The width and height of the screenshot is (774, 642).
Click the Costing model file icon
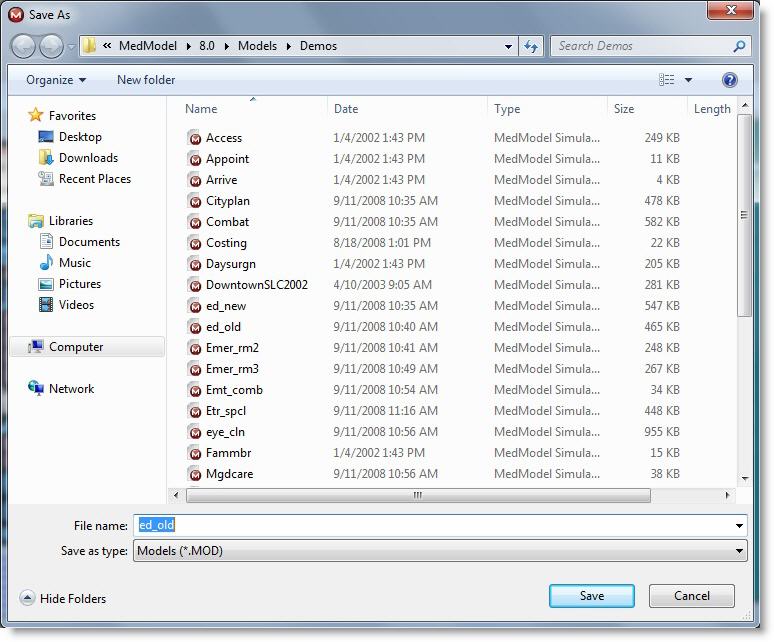click(195, 243)
